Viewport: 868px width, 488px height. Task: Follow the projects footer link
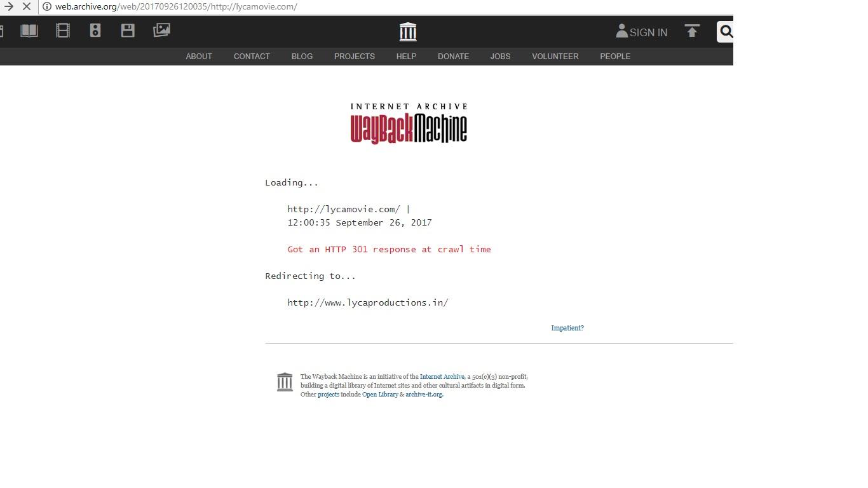pyautogui.click(x=329, y=395)
